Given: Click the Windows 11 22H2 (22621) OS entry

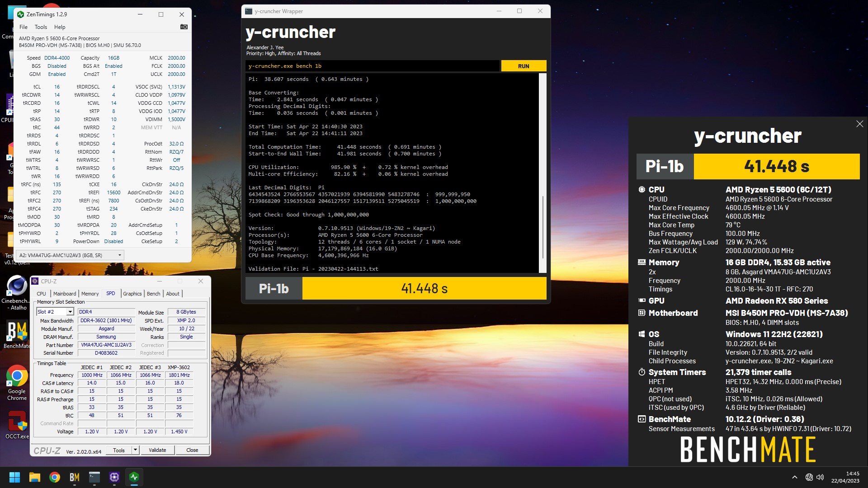Looking at the screenshot, I should pyautogui.click(x=774, y=334).
